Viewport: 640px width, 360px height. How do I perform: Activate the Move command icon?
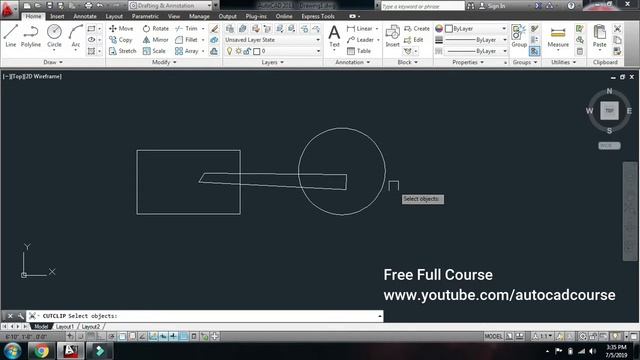[x=121, y=29]
